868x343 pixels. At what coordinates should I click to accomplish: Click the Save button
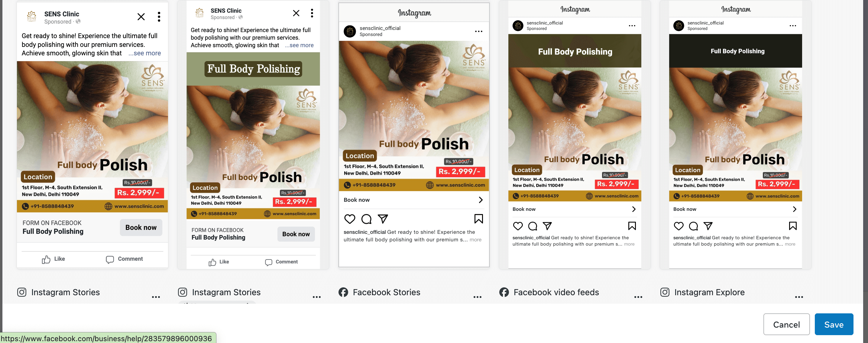[x=834, y=324]
